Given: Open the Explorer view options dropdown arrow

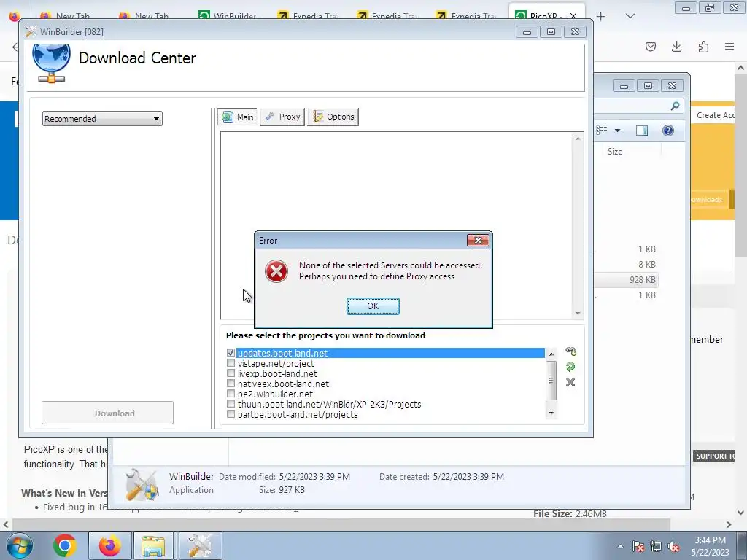Looking at the screenshot, I should point(617,131).
